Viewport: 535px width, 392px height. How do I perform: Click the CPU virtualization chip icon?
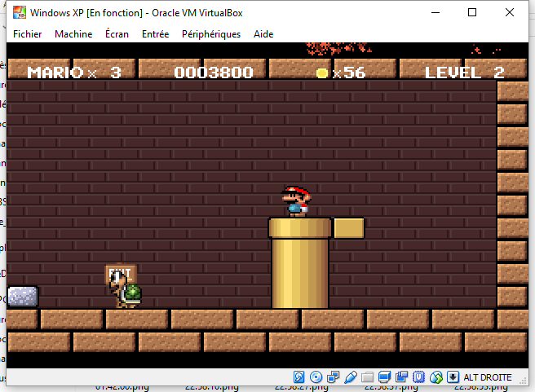click(418, 377)
